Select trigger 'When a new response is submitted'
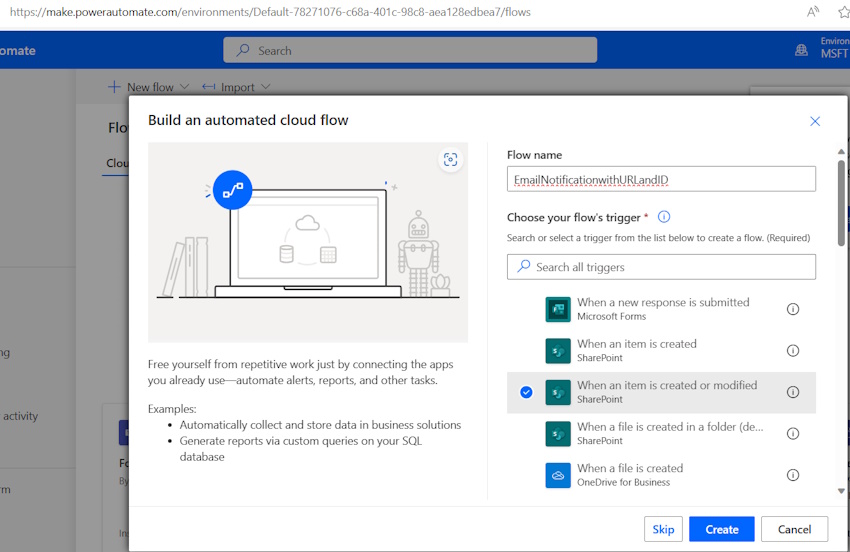This screenshot has height=552, width=850. [x=661, y=309]
